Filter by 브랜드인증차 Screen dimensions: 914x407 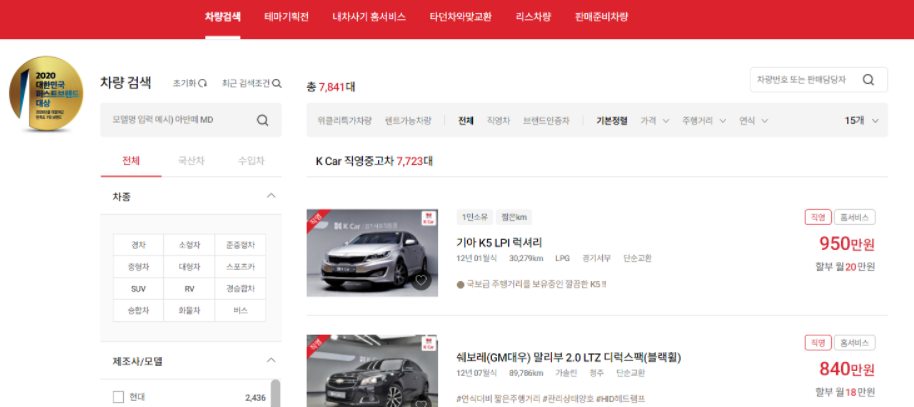(x=546, y=121)
